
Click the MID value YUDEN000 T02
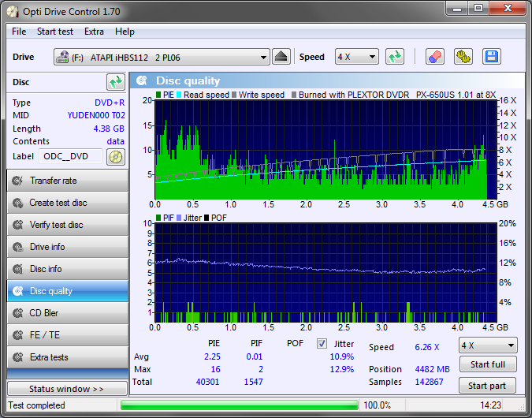pos(96,115)
